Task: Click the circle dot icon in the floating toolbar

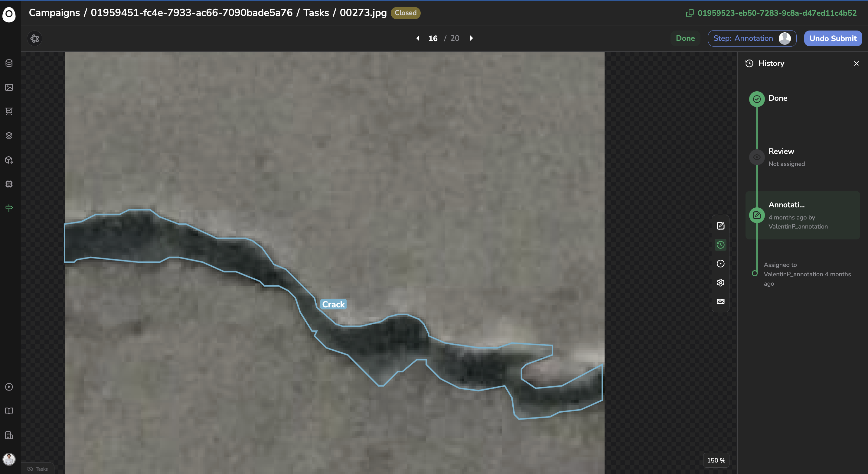Action: pos(720,263)
